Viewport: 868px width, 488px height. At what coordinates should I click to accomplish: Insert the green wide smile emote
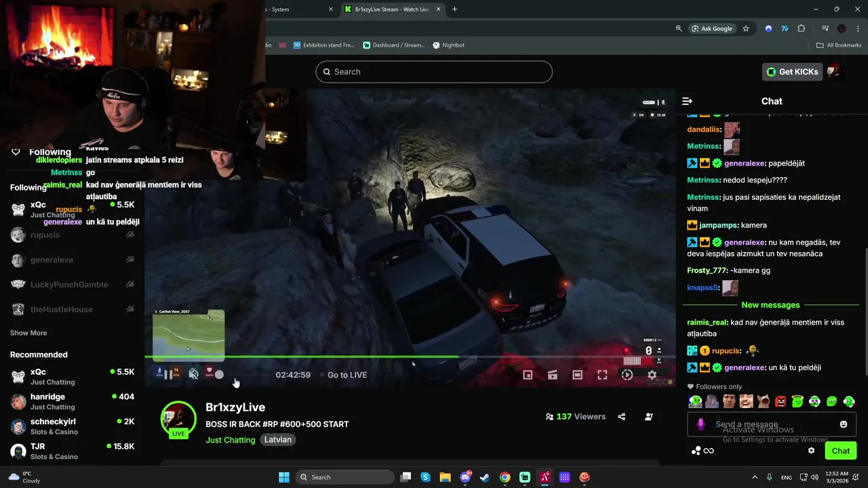[832, 401]
